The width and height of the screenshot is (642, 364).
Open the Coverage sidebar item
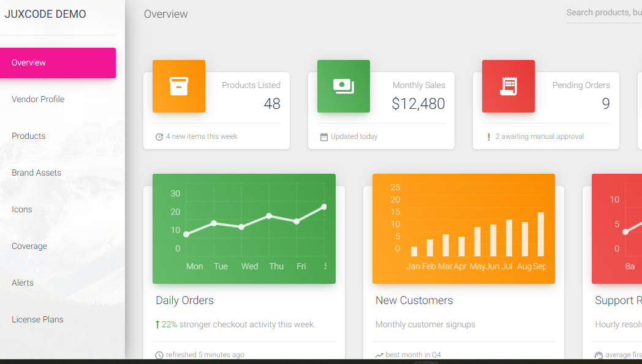pyautogui.click(x=29, y=246)
